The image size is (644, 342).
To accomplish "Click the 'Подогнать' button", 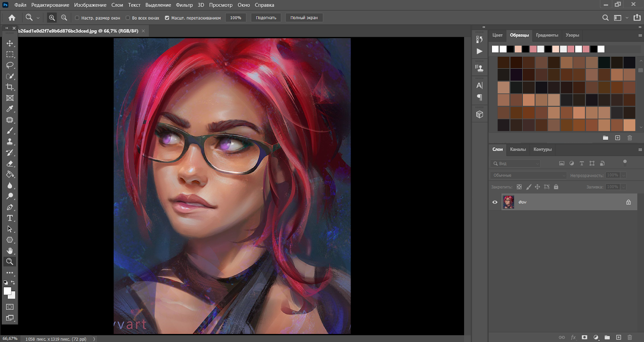I will click(266, 18).
